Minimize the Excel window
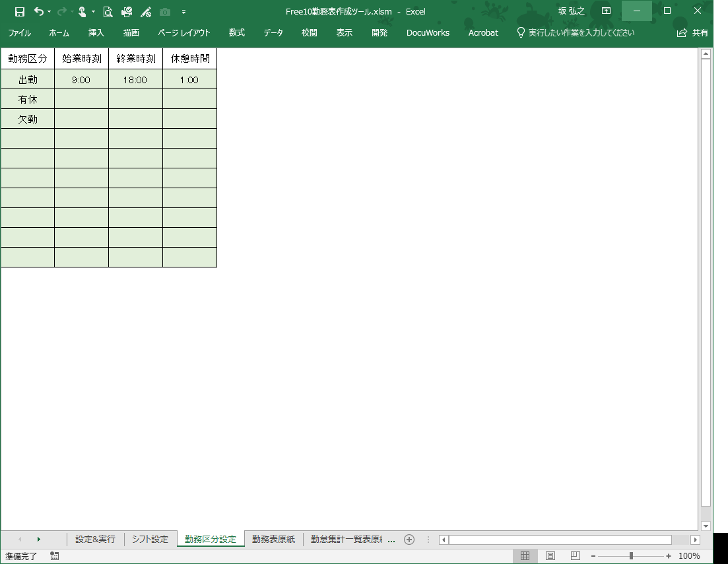Image resolution: width=728 pixels, height=564 pixels. pos(637,11)
